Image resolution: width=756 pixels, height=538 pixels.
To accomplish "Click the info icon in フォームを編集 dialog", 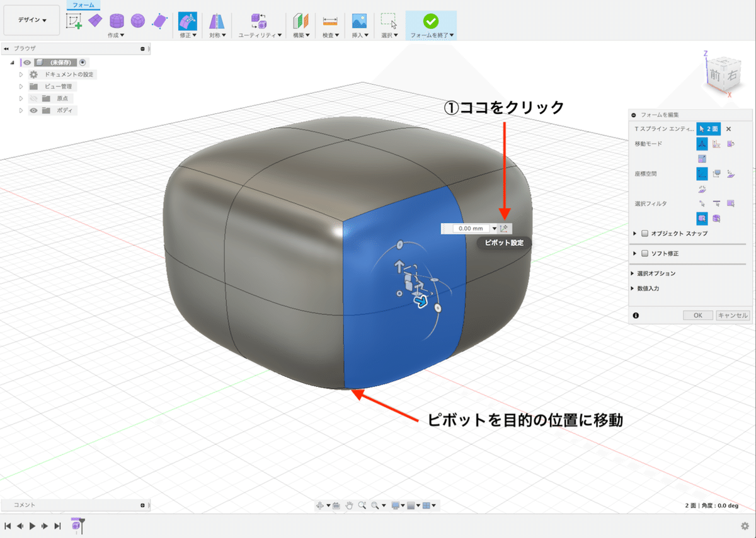I will (x=635, y=315).
